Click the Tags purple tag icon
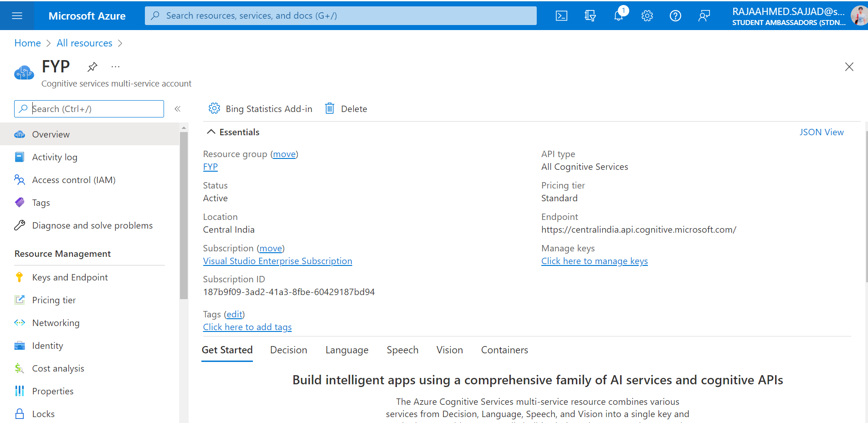 (19, 203)
